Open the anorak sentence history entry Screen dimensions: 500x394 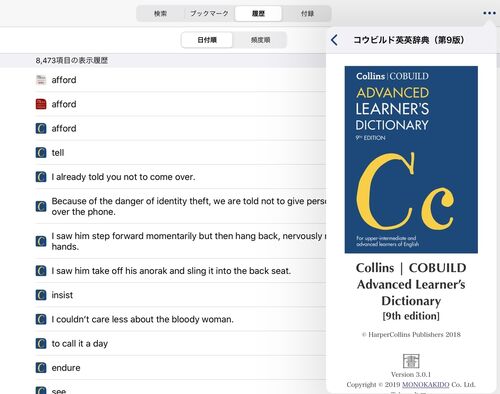pos(180,271)
